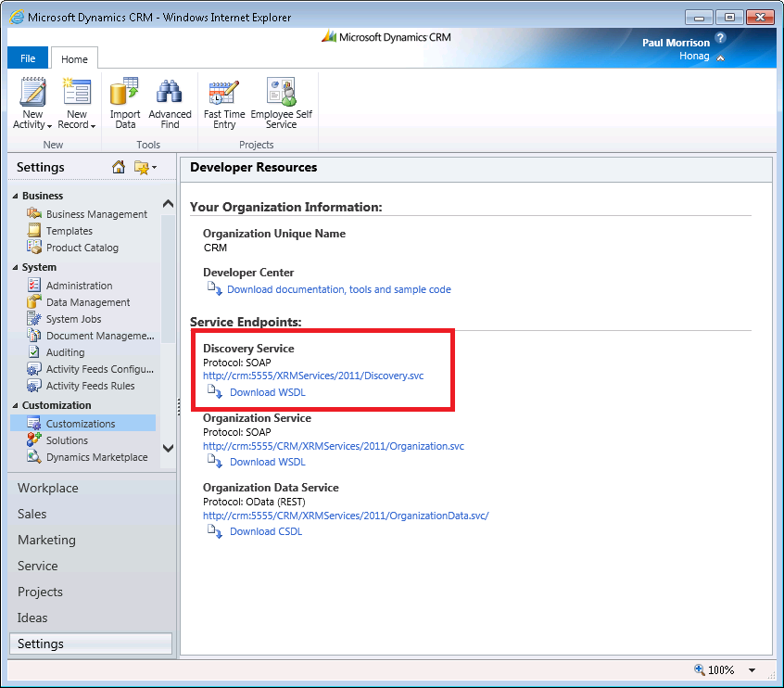The image size is (784, 688).
Task: Open the Organization.svc endpoint URL
Action: 333,446
